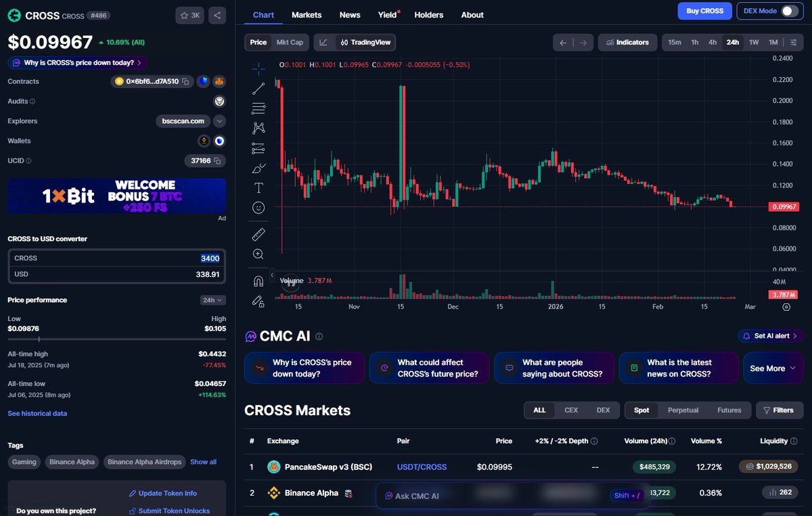Set chart interval to 15m
This screenshot has width=812, height=516.
(675, 42)
